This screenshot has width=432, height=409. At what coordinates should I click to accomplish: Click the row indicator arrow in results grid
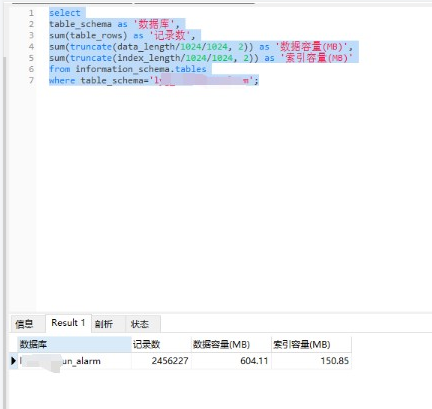pyautogui.click(x=13, y=361)
